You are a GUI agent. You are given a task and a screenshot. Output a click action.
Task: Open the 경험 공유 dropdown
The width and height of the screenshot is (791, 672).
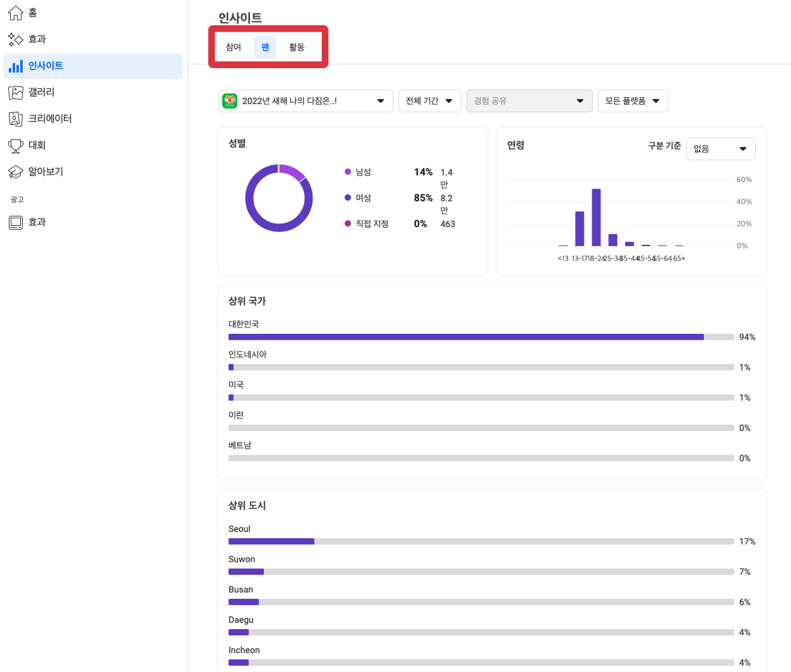pos(530,101)
